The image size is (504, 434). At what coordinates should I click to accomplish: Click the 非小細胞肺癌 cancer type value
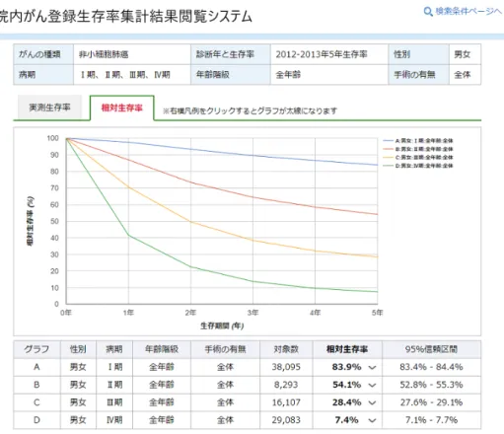click(104, 54)
